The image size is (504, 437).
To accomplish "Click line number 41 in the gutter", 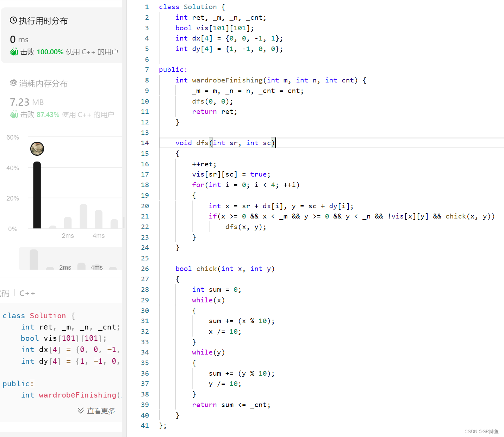I will pyautogui.click(x=145, y=425).
